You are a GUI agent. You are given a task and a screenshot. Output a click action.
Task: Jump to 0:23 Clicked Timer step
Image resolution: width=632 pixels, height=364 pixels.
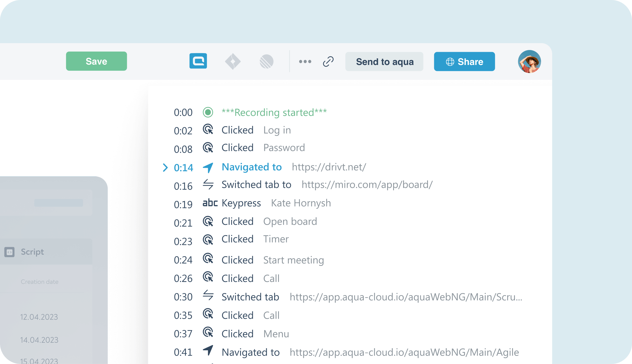tap(276, 239)
